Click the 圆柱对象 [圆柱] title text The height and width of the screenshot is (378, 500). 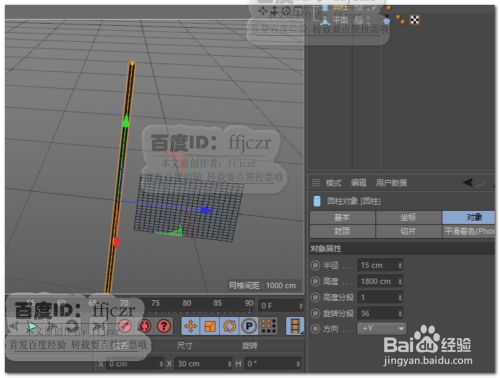tap(354, 201)
